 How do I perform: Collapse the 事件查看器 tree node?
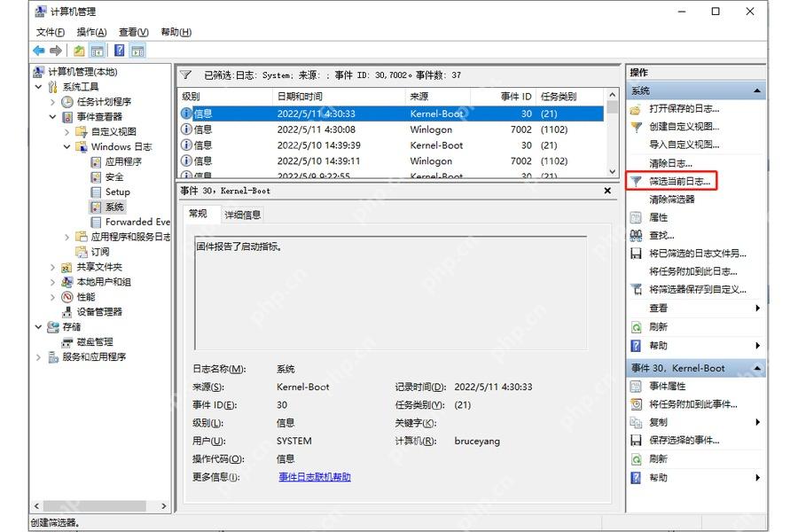[52, 116]
